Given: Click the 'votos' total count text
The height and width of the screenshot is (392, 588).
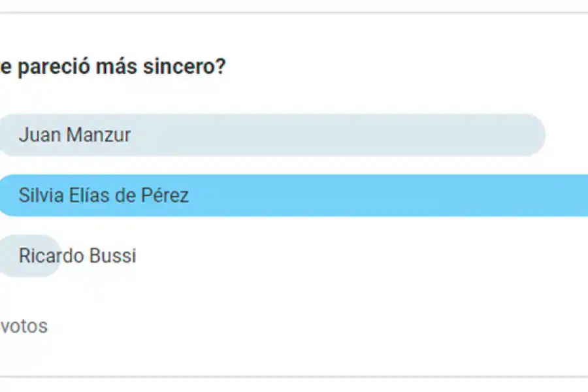Looking at the screenshot, I should [x=24, y=326].
